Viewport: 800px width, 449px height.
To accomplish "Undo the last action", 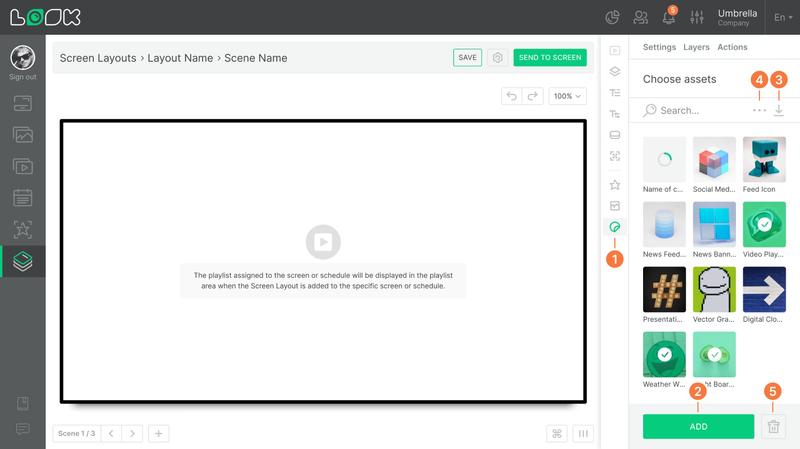I will point(512,96).
